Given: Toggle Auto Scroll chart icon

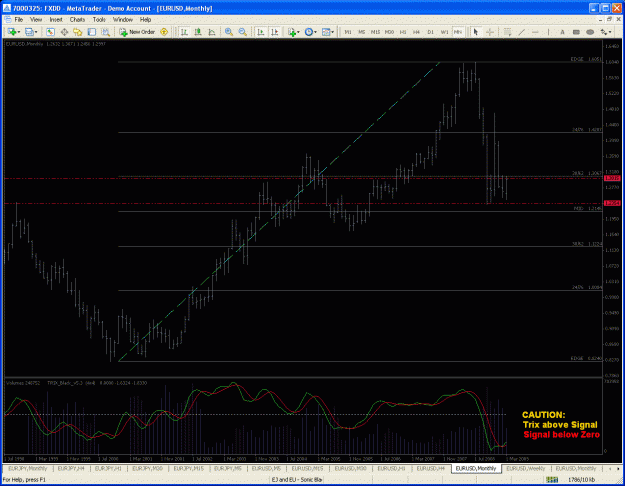Looking at the screenshot, I should click(x=261, y=32).
